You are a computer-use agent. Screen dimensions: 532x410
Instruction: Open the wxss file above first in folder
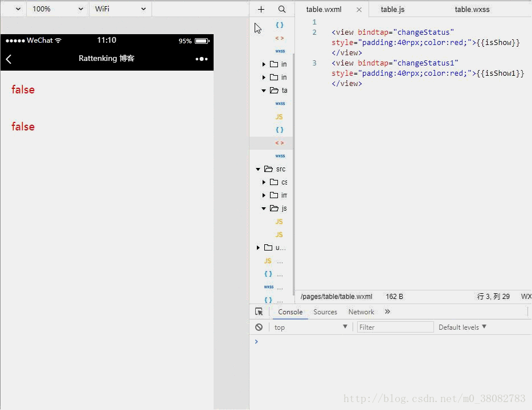click(280, 51)
